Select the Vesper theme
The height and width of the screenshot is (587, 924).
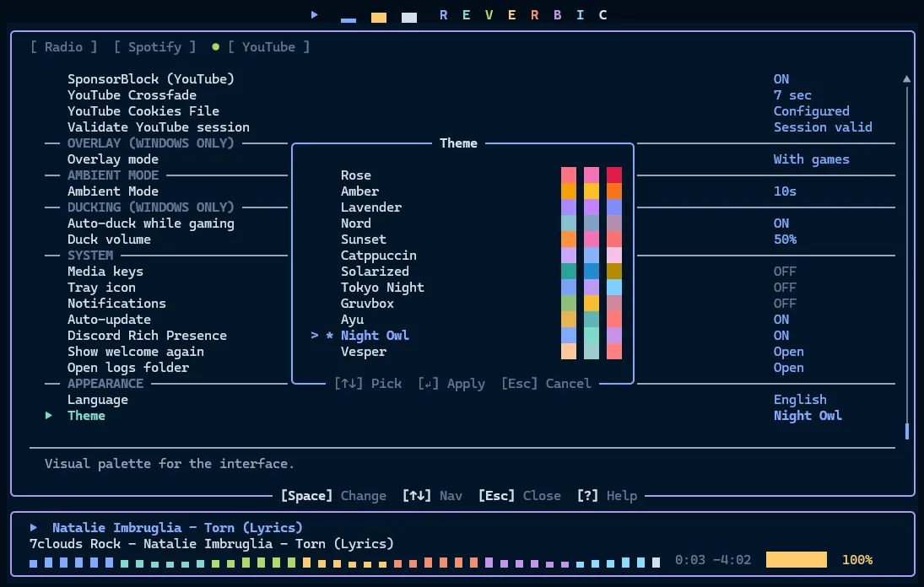(x=363, y=352)
